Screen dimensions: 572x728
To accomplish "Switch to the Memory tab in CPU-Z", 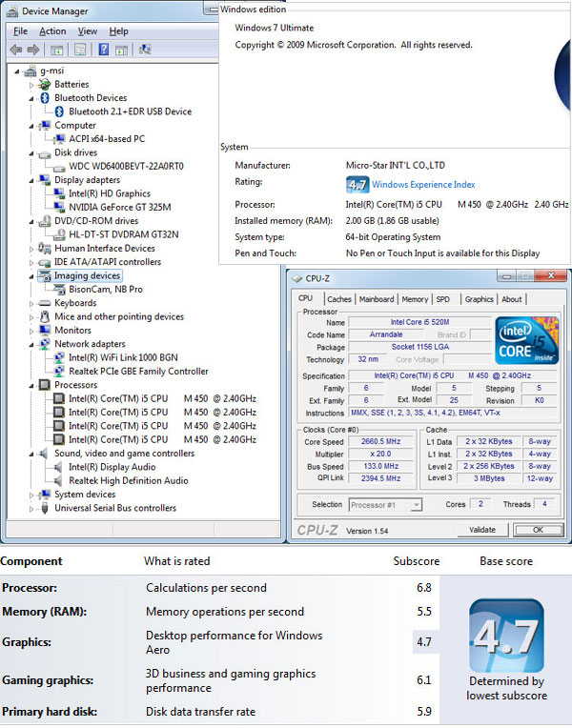I will point(415,299).
